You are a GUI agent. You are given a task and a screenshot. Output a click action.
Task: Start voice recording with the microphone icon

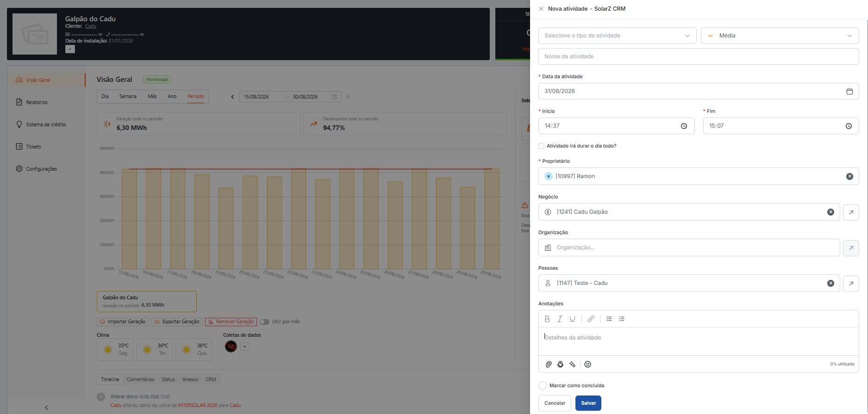click(x=560, y=365)
